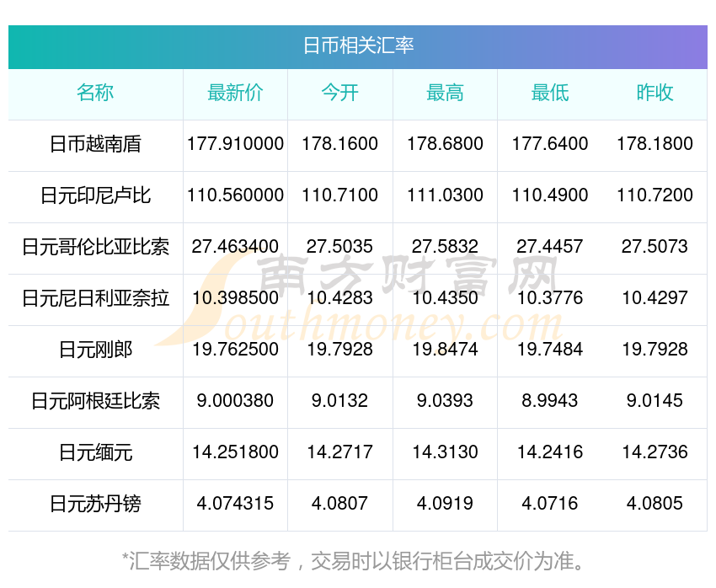This screenshot has height=588, width=716.
Task: Click the 最高 column header
Action: [x=445, y=93]
